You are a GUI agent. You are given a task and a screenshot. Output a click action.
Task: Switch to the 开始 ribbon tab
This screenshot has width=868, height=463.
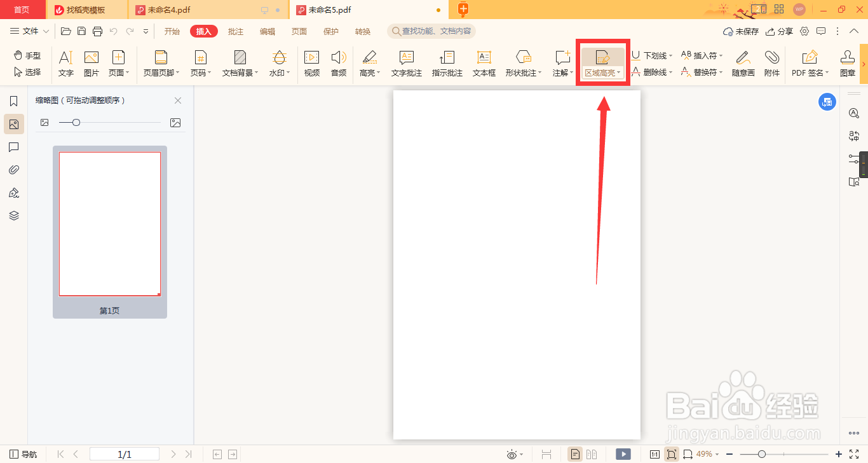[172, 31]
